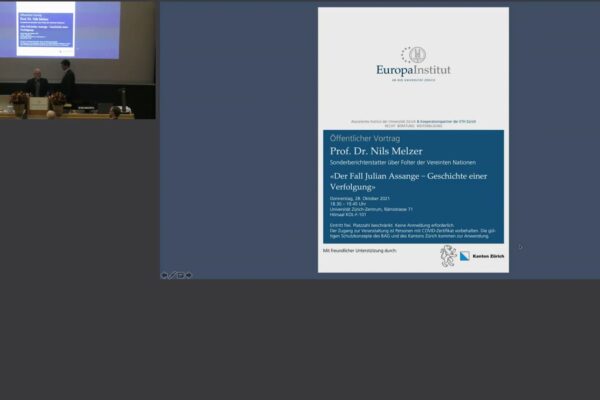
Task: Click the Europa Institut logo on slide
Action: coord(413,64)
